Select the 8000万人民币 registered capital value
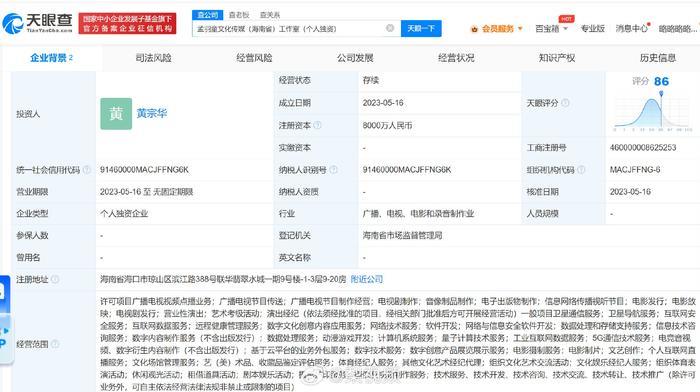The image size is (700, 392). (x=387, y=125)
